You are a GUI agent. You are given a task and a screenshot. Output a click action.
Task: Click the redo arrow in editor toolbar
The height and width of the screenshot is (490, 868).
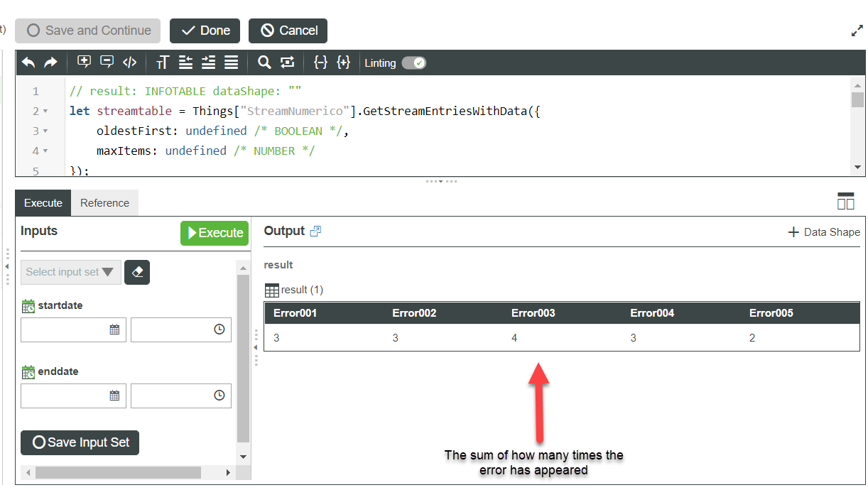(x=50, y=62)
